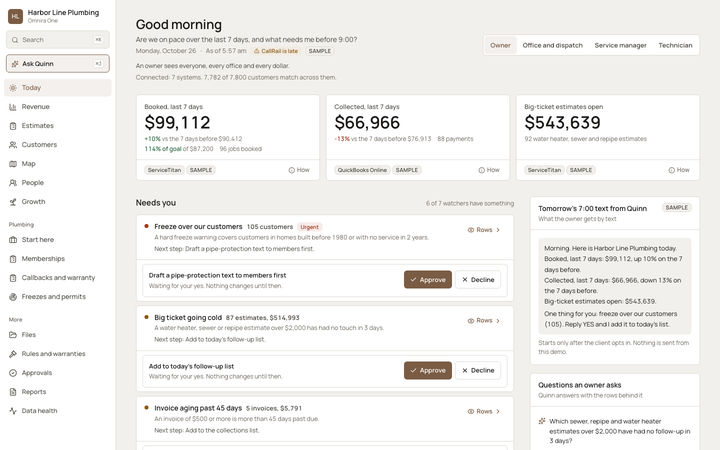Click the HL company logo avatar
This screenshot has width=720, height=450.
pos(15,16)
